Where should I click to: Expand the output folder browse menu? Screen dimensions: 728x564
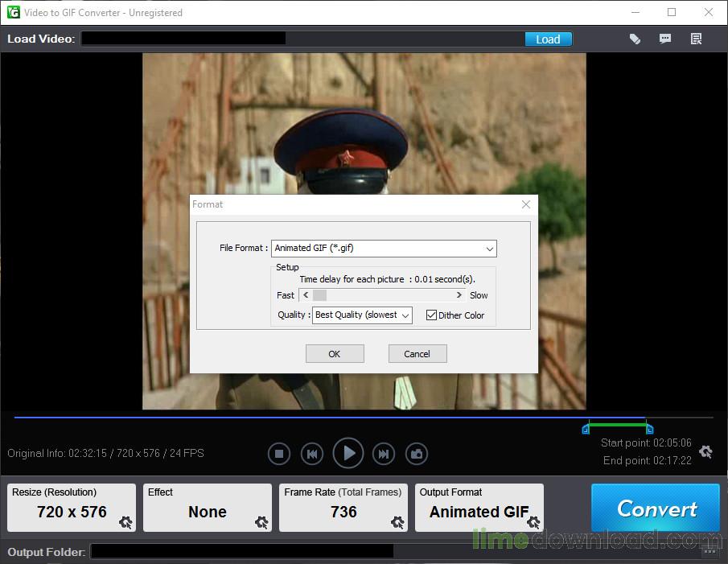click(x=710, y=551)
